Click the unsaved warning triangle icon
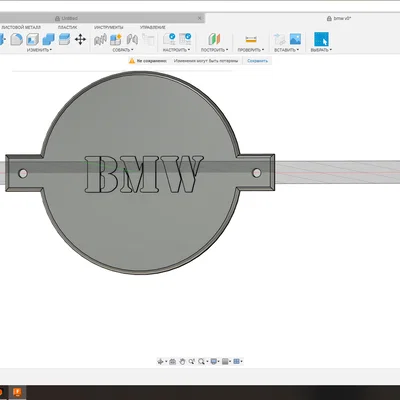Viewport: 400px width, 400px height. coord(132,61)
